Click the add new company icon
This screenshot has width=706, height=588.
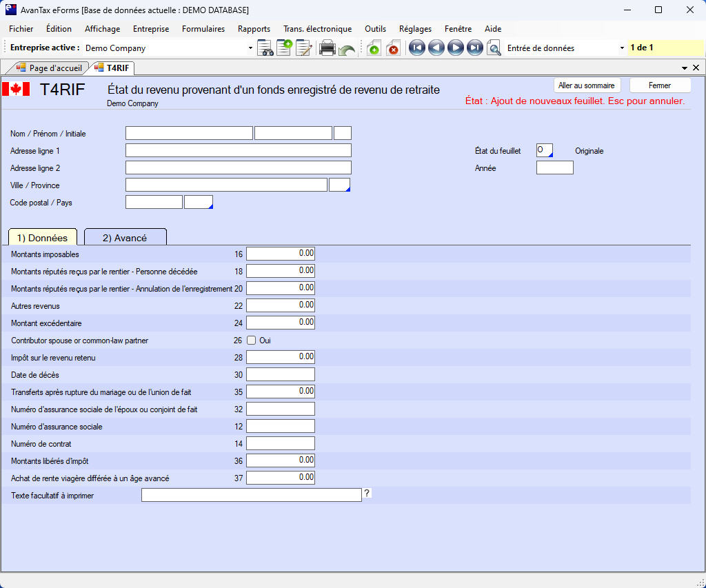point(284,48)
